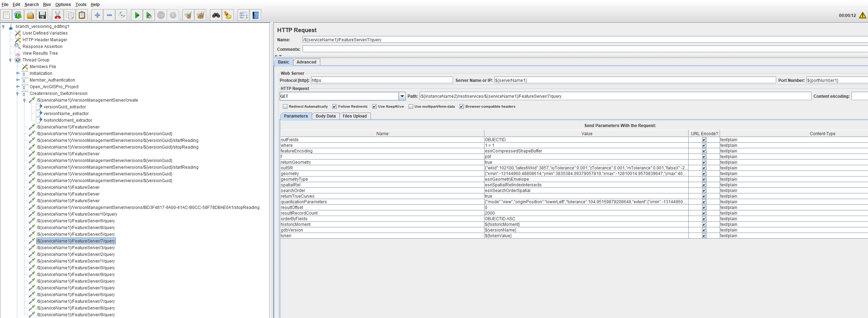Open the Options menu
The height and width of the screenshot is (318, 868).
63,5
